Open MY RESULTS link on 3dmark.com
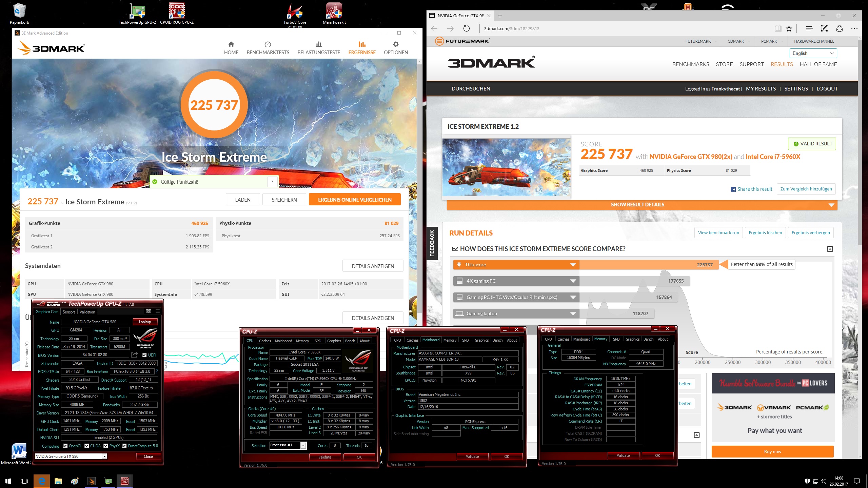868x488 pixels. (761, 88)
